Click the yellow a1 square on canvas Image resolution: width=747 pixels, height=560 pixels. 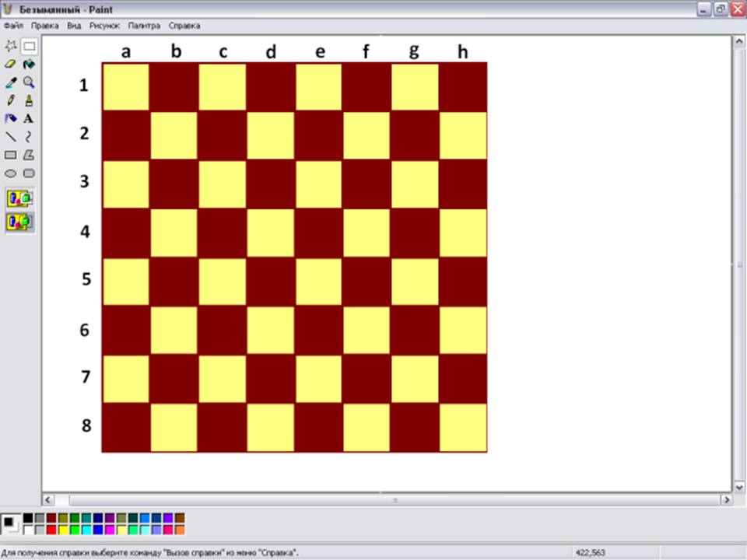125,86
